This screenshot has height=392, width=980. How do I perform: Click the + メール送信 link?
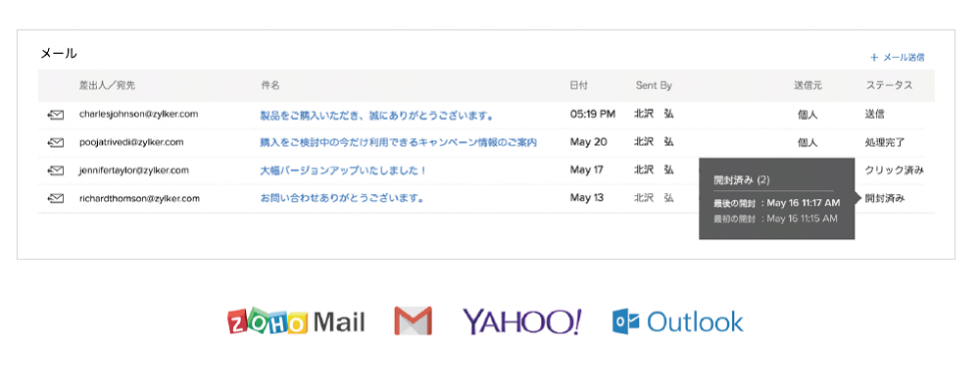tap(898, 58)
